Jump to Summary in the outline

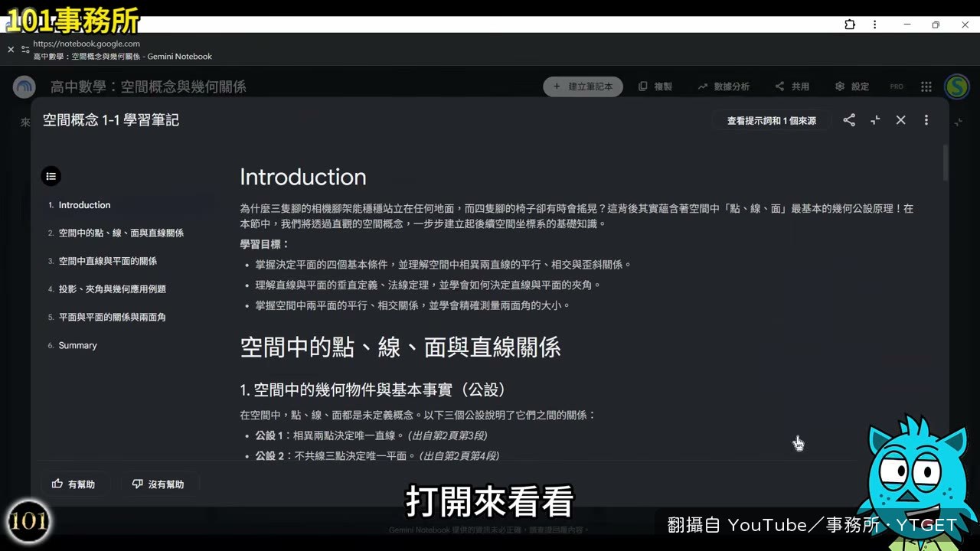tap(77, 345)
